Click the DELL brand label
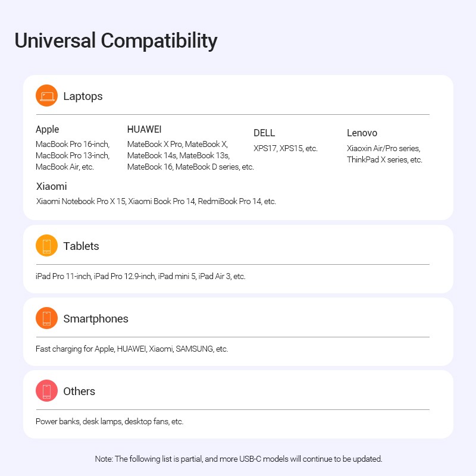476x476 pixels. tap(264, 133)
